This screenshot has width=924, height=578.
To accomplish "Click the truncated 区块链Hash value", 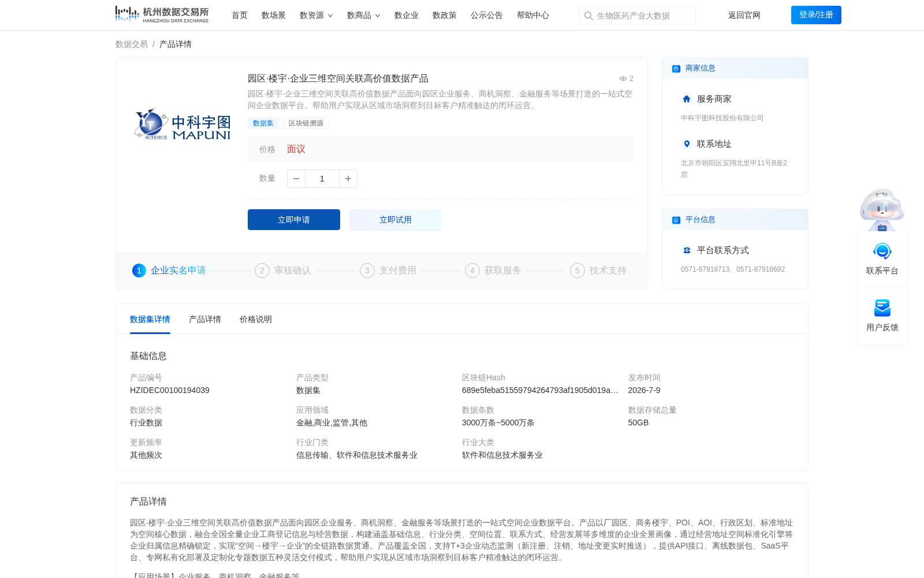I will 540,390.
